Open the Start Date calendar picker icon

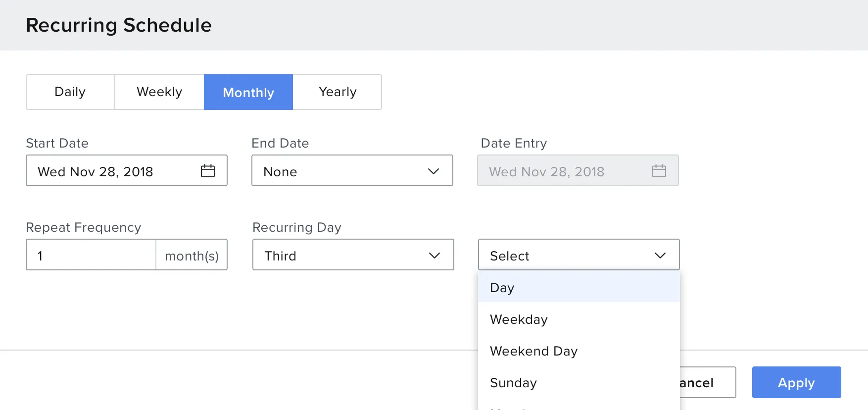pos(208,171)
